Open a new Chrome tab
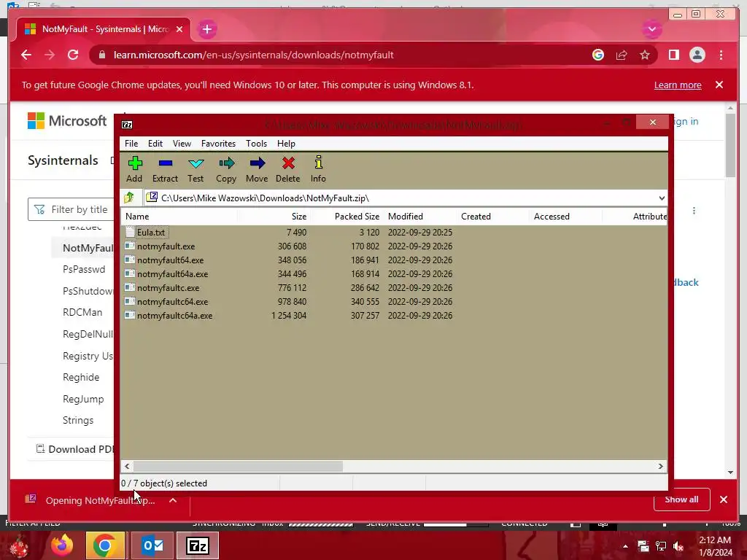 (x=206, y=29)
